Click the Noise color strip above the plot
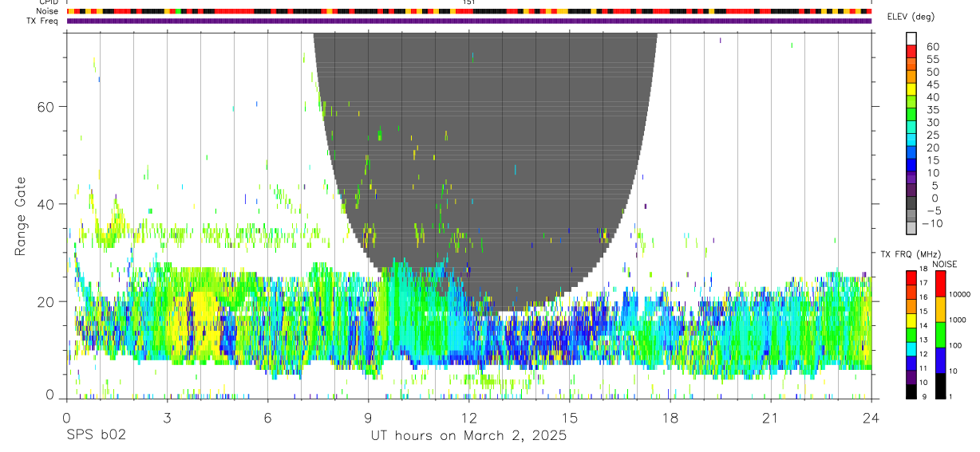This screenshot has width=980, height=452. click(469, 11)
